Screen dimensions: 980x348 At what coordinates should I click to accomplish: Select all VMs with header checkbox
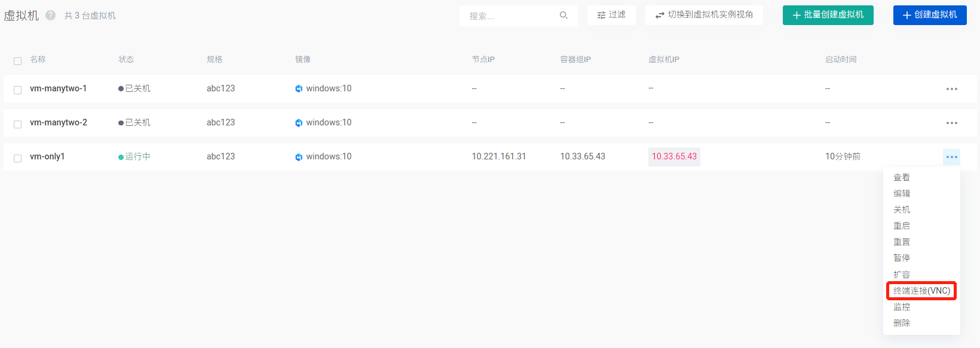pos(17,61)
